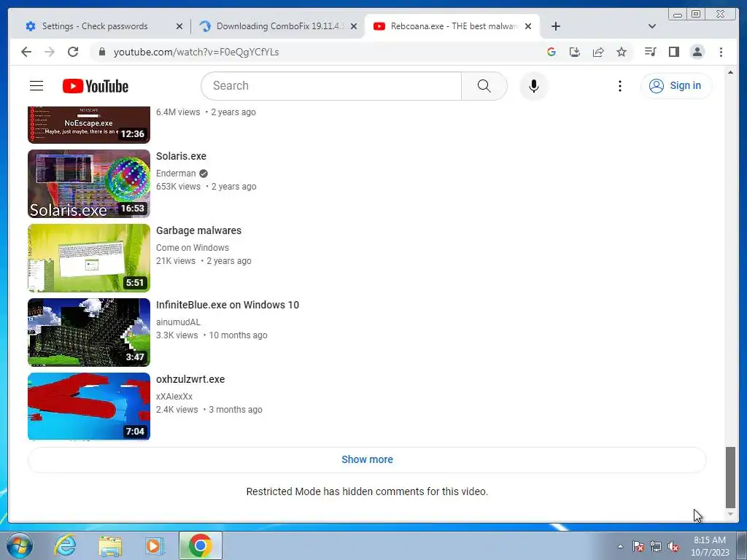Click the 'Restricted Mode has hidden comments' message
This screenshot has height=560, width=747.
point(367,491)
